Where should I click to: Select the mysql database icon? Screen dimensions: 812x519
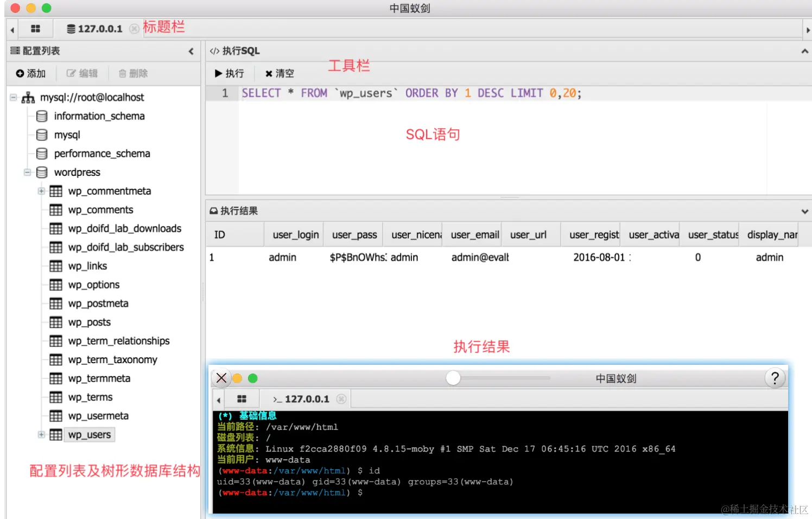coord(42,135)
